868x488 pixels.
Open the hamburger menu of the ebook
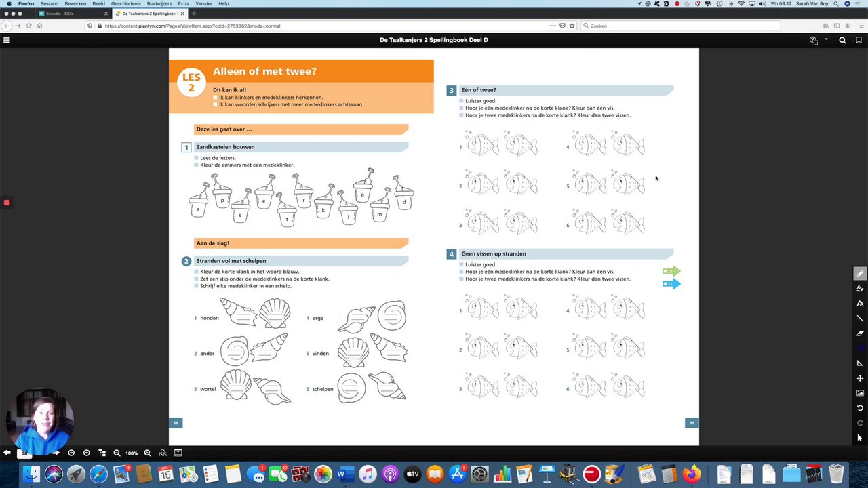7,40
